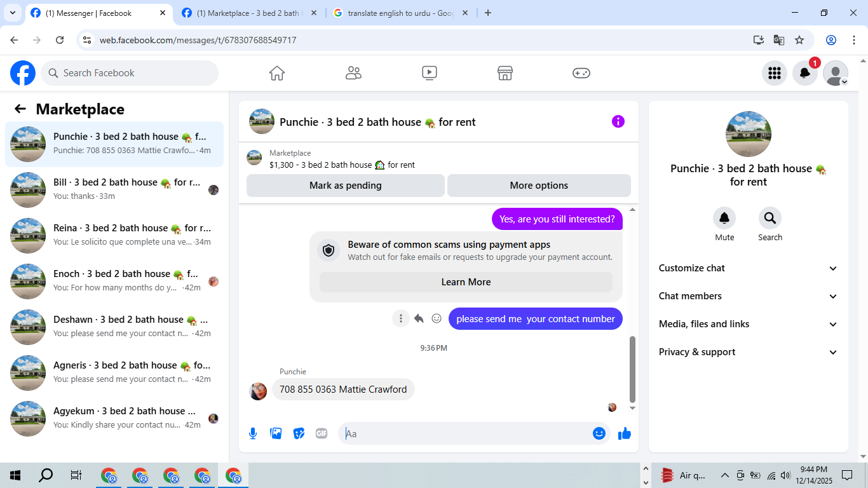Open Deshawn conversation in list

[x=114, y=327]
